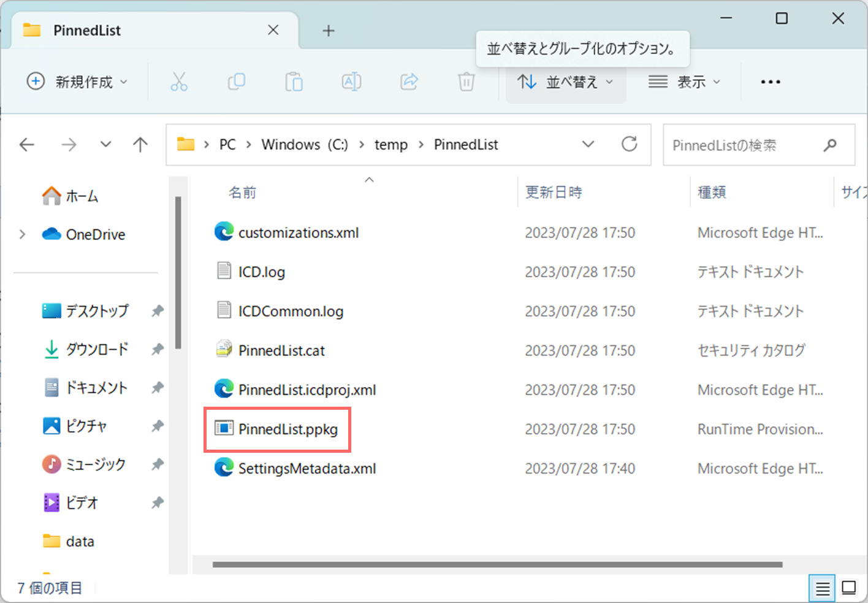Image resolution: width=868 pixels, height=603 pixels.
Task: Click the Copy icon in the toolbar
Action: click(x=236, y=81)
